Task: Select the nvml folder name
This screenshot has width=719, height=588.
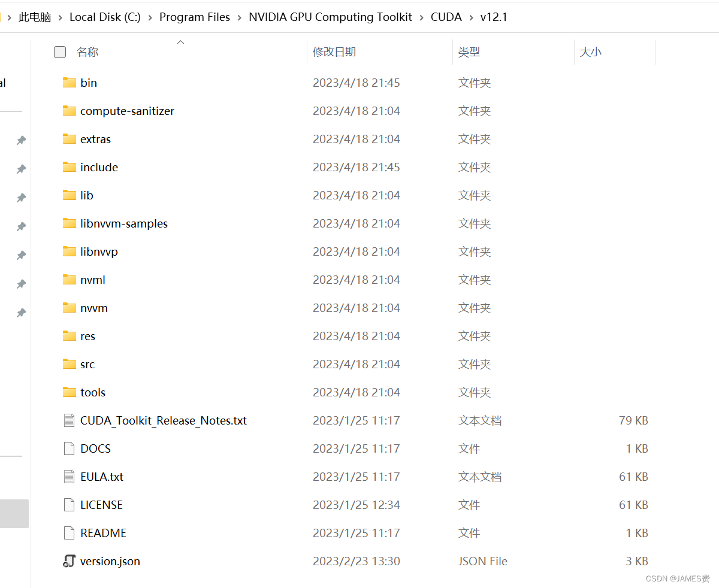Action: click(x=93, y=280)
